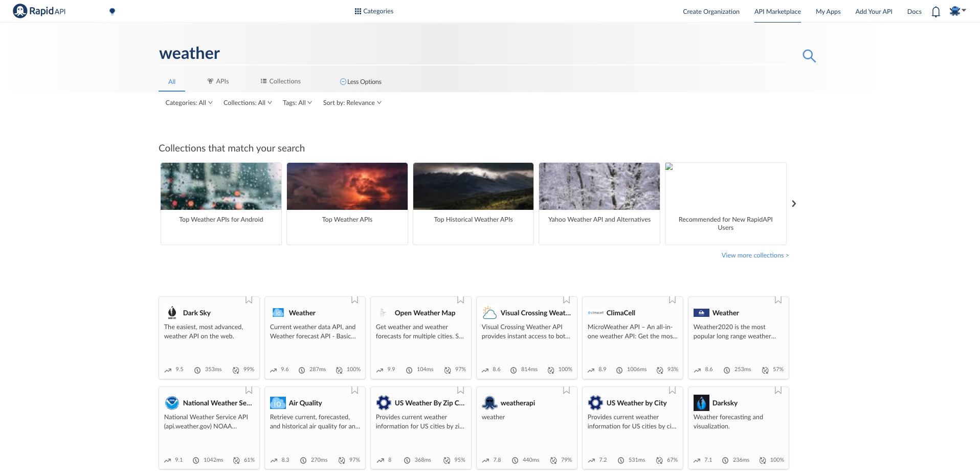This screenshot has height=474, width=980.
Task: Click the blue location pin icon
Action: point(113,11)
